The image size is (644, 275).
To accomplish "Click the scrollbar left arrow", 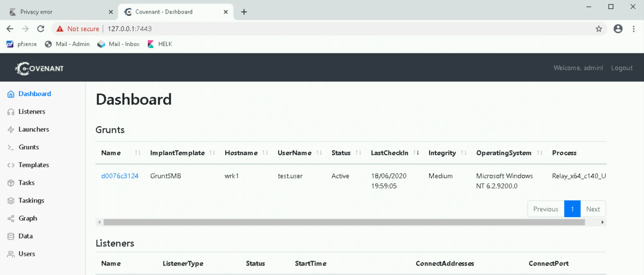I will 99,222.
